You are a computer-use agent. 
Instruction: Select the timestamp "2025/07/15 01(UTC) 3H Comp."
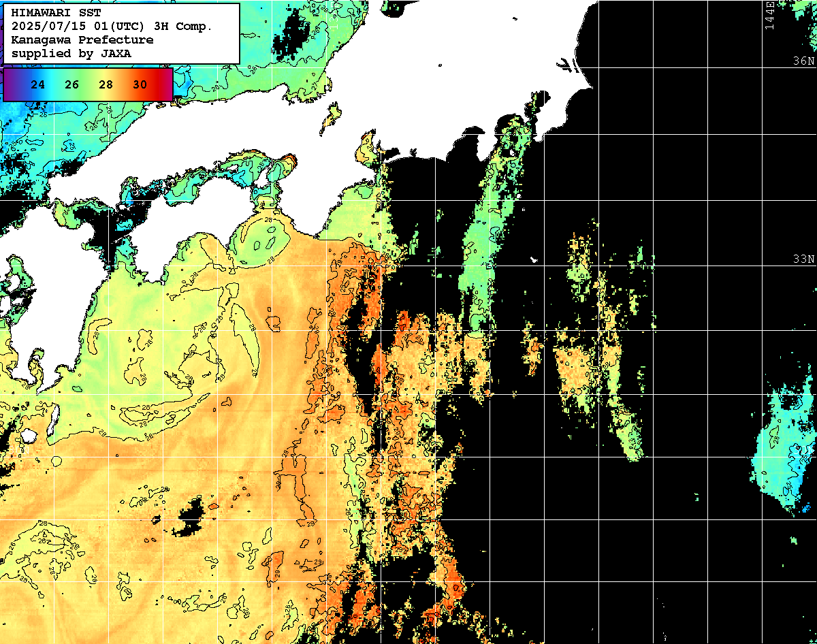(x=112, y=27)
